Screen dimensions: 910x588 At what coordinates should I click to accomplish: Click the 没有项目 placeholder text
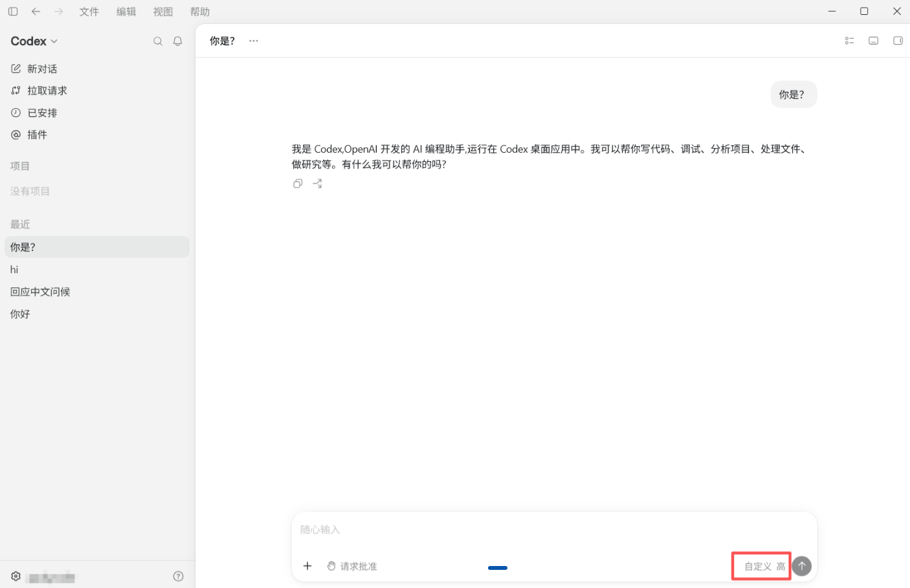(30, 191)
